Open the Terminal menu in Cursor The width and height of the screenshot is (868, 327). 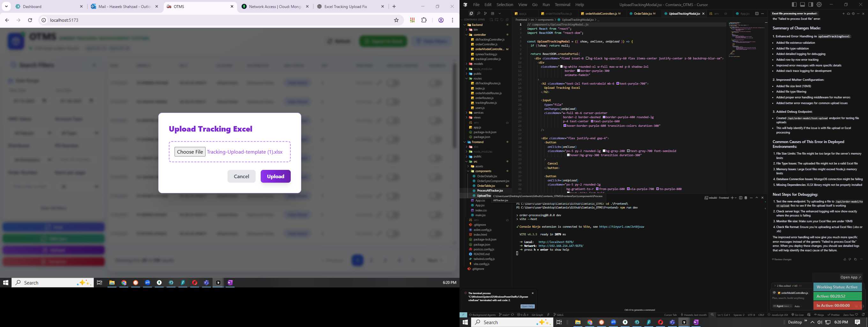(x=562, y=5)
